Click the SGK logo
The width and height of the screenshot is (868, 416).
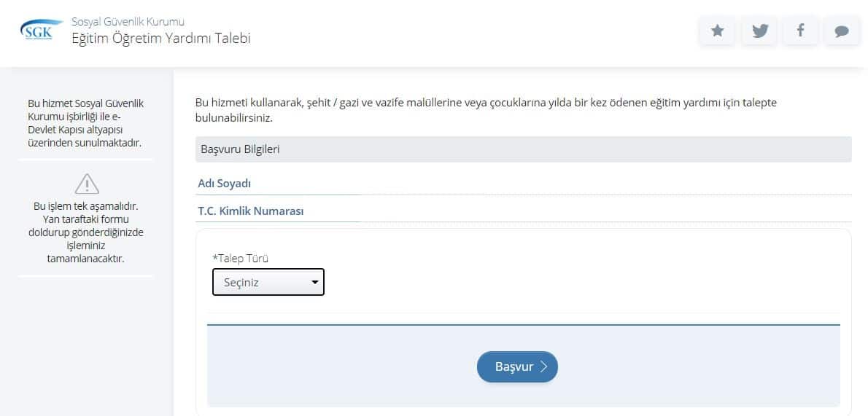[x=37, y=31]
